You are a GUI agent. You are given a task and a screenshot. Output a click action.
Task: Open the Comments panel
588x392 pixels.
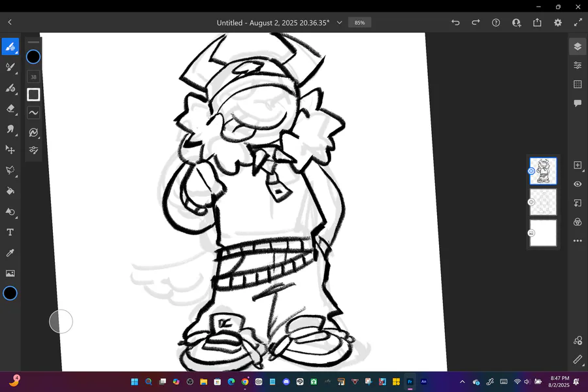coord(578,103)
